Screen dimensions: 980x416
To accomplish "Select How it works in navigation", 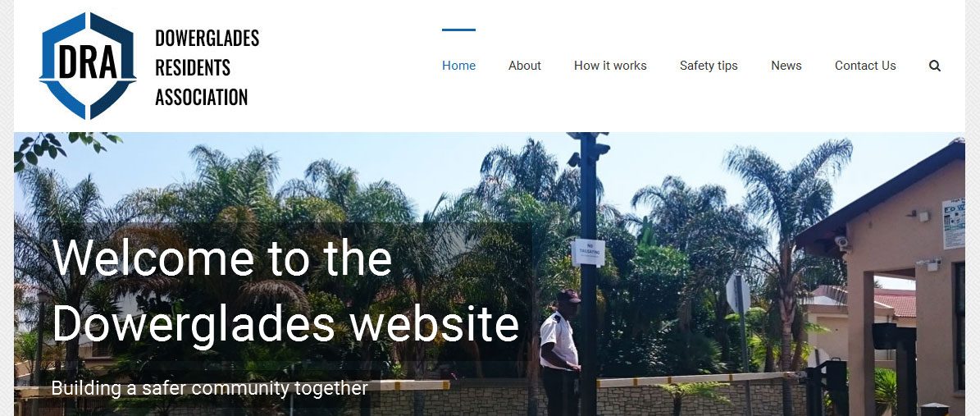I will point(610,66).
